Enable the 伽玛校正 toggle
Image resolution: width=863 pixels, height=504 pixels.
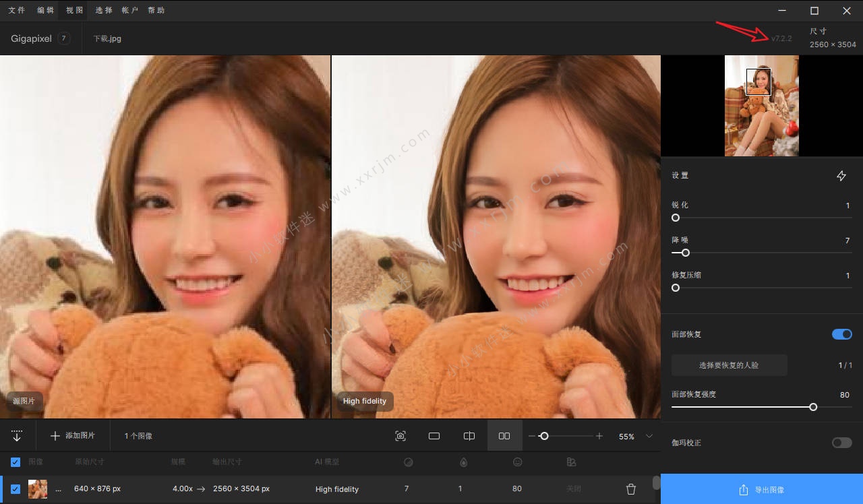point(841,443)
